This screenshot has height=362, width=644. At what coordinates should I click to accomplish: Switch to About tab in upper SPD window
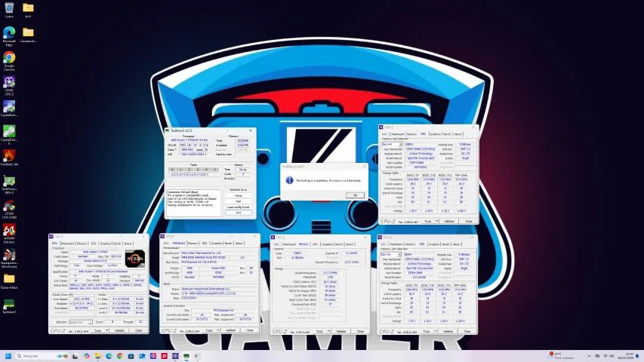(458, 134)
